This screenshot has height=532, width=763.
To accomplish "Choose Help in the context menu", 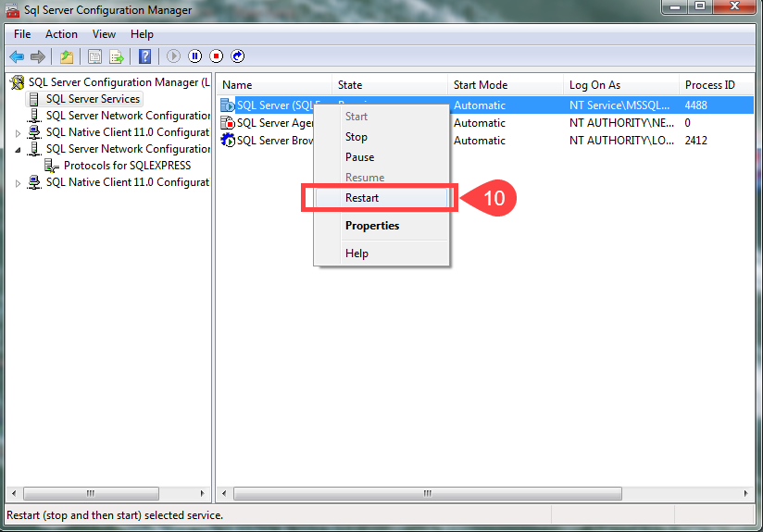I will (x=381, y=254).
